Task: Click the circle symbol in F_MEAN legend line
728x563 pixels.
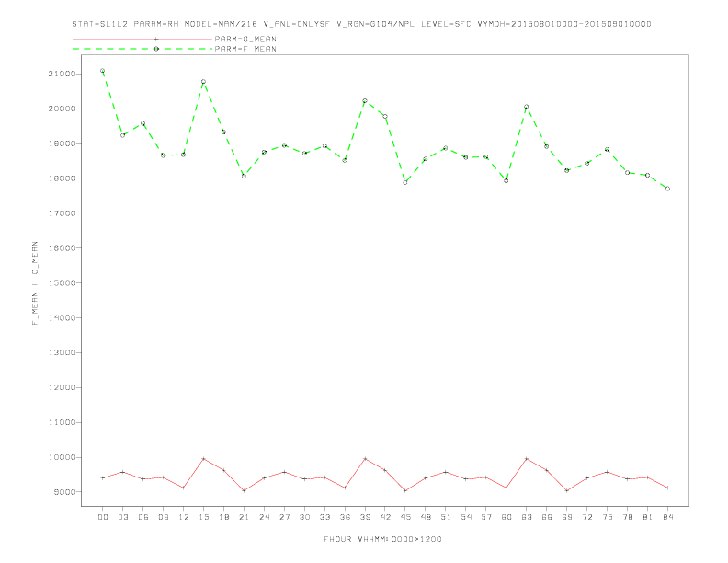Action: coord(156,49)
